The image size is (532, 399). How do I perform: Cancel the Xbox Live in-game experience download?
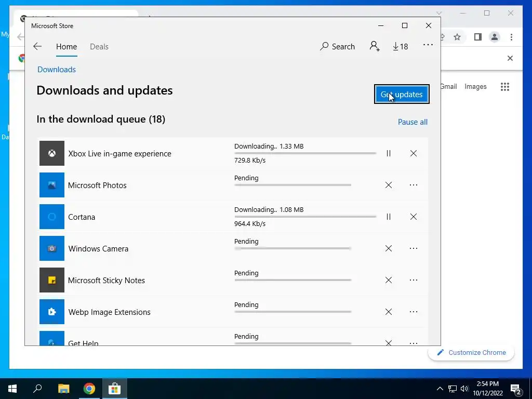tap(413, 153)
